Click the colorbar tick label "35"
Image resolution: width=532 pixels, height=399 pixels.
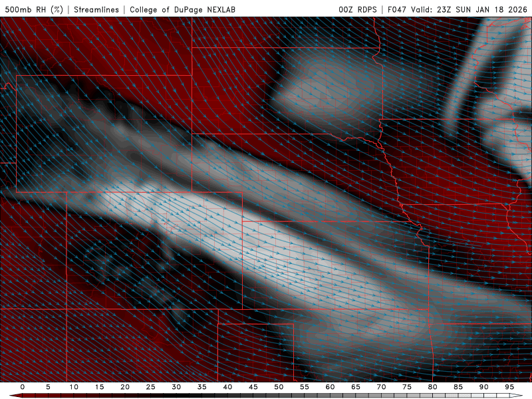[x=202, y=387]
